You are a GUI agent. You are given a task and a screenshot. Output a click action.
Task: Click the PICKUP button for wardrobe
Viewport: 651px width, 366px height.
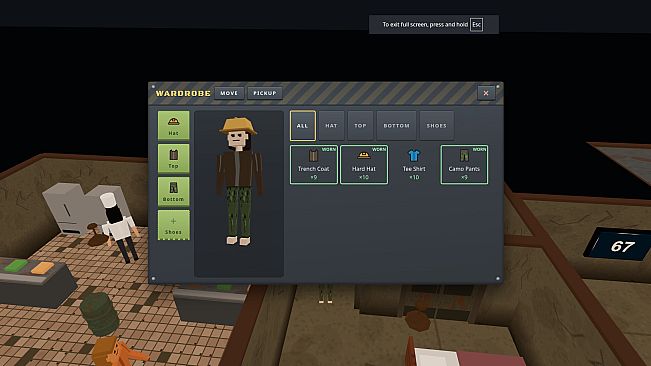pos(265,93)
